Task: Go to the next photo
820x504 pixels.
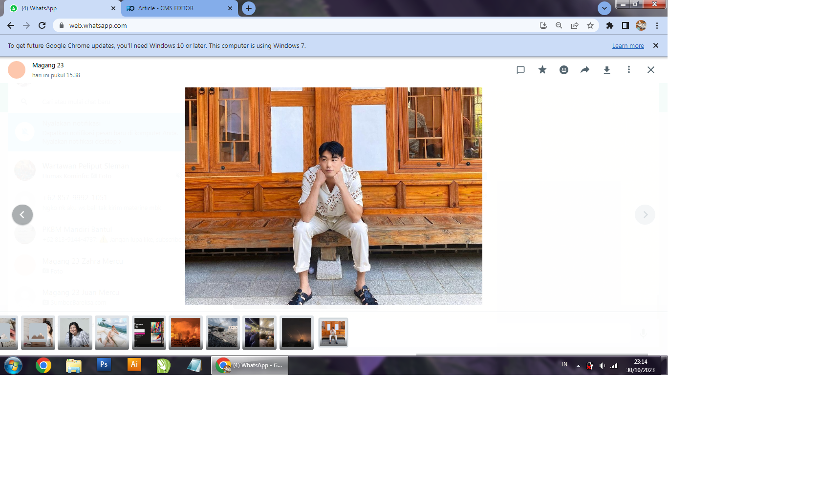Action: coord(645,215)
